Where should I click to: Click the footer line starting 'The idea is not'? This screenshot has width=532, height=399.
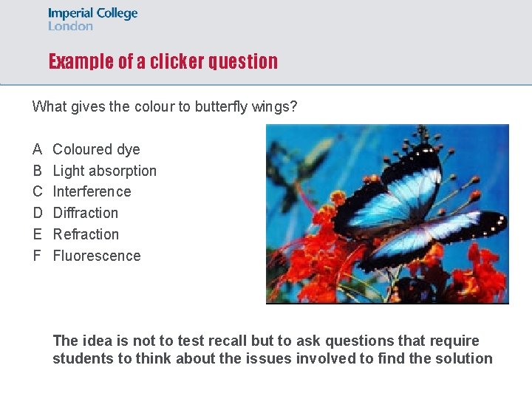tap(266, 341)
